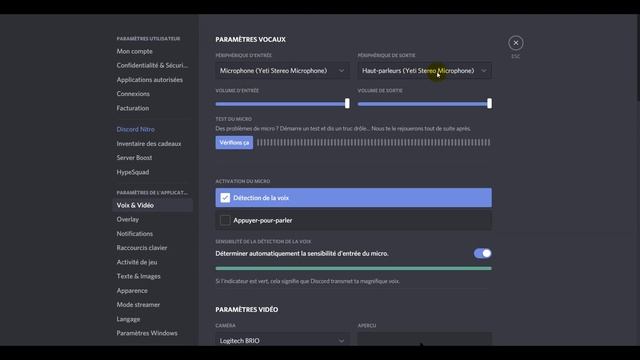640x360 pixels.
Task: Expand the Logitech BRIO camera dropdown
Action: pyautogui.click(x=282, y=340)
